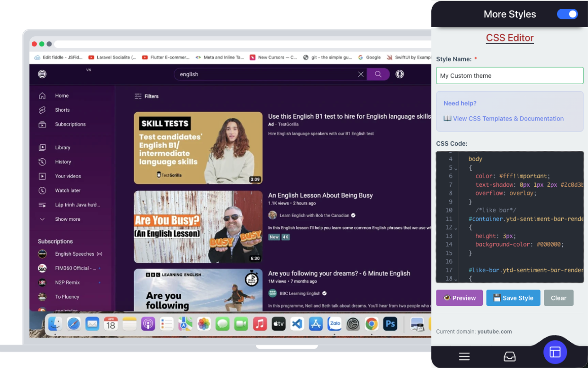Open Subscriptions in the sidebar
This screenshot has width=588, height=368.
point(70,124)
